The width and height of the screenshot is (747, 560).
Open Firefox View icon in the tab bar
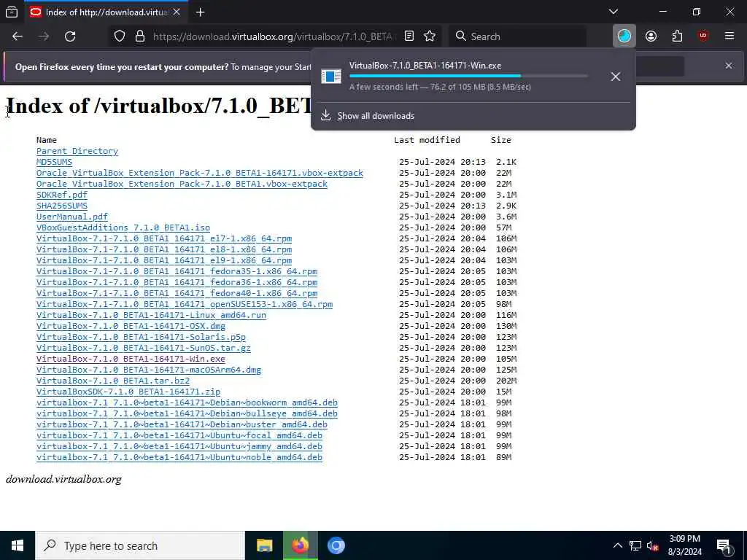click(12, 12)
